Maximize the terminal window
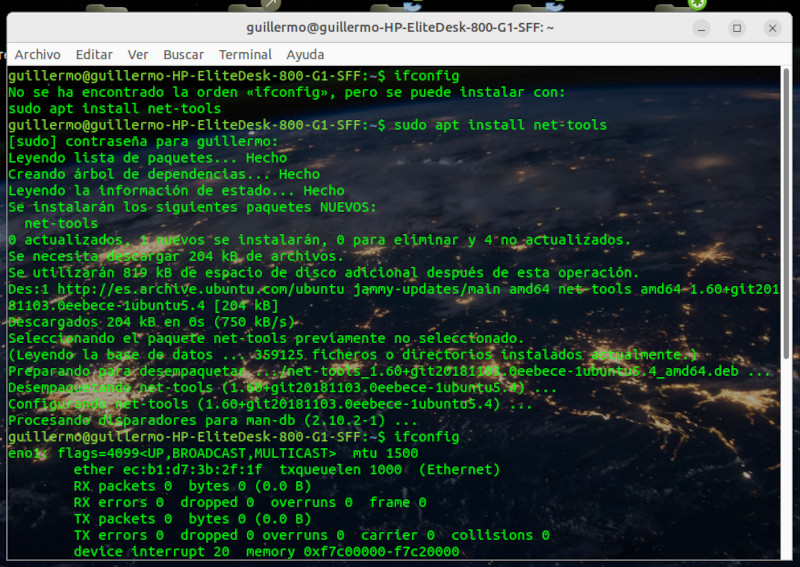 pyautogui.click(x=737, y=28)
